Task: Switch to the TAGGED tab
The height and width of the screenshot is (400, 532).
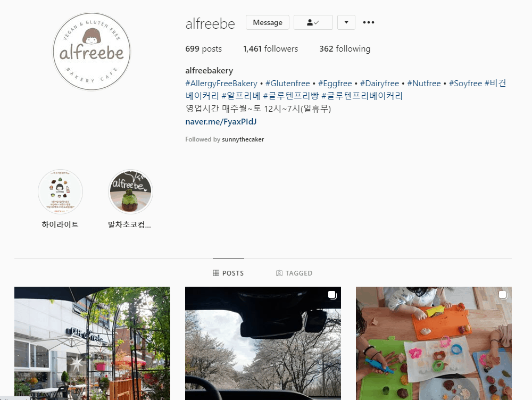Action: click(294, 273)
